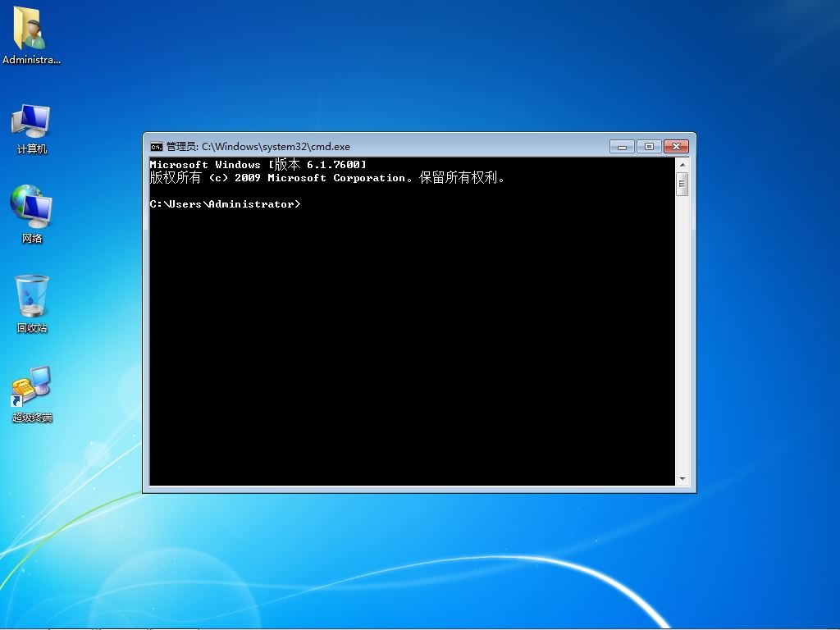Maximize the cmd.exe window
Viewport: 840px width, 630px height.
coord(649,147)
